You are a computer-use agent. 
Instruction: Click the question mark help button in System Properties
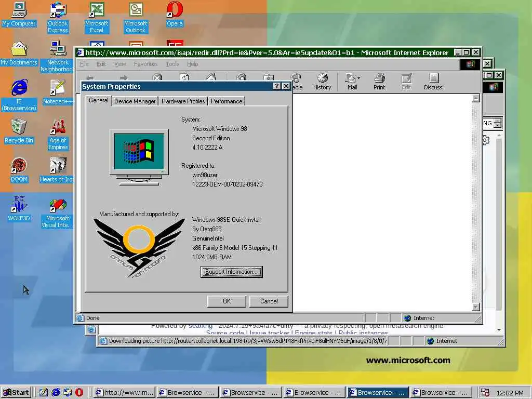click(277, 86)
